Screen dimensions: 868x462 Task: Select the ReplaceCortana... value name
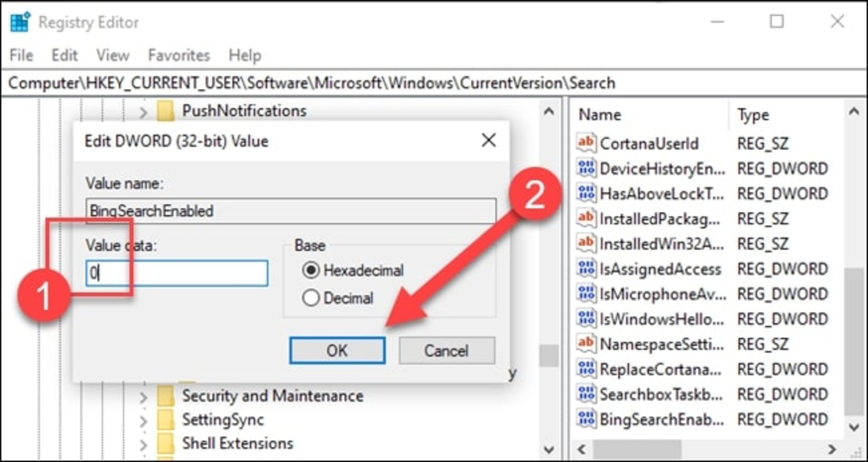[x=660, y=370]
